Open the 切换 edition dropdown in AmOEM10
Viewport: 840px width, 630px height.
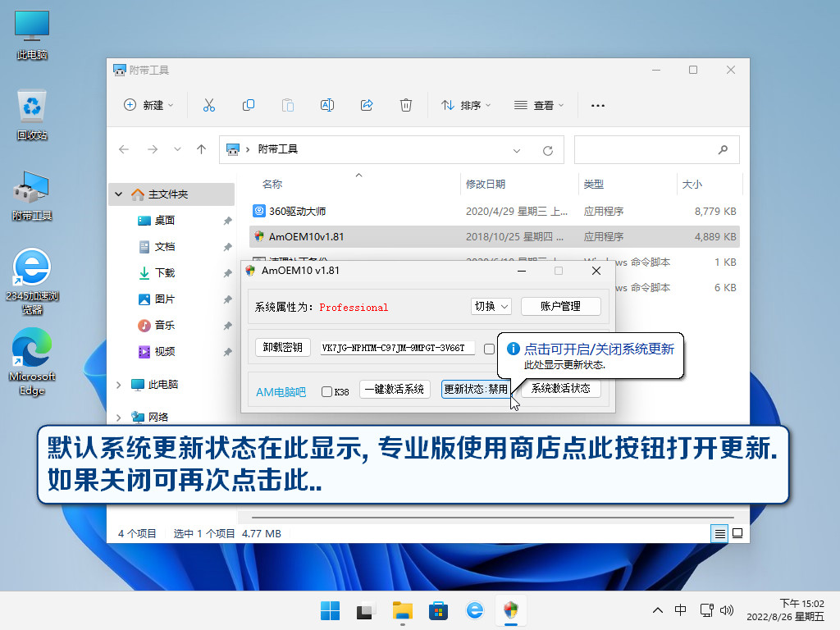491,307
